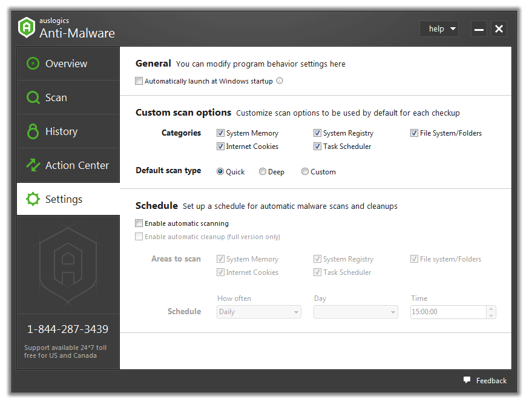Click the 'Support available 24*7' text
532x402 pixels.
pyautogui.click(x=65, y=351)
